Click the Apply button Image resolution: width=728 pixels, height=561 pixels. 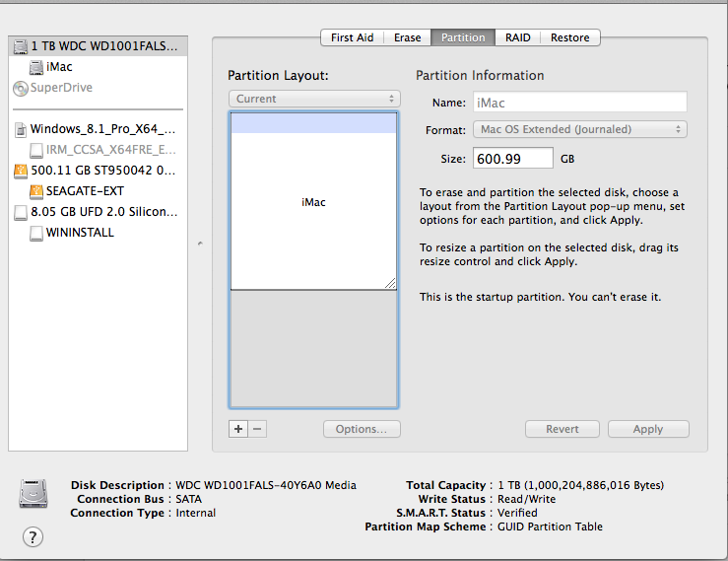pyautogui.click(x=648, y=429)
